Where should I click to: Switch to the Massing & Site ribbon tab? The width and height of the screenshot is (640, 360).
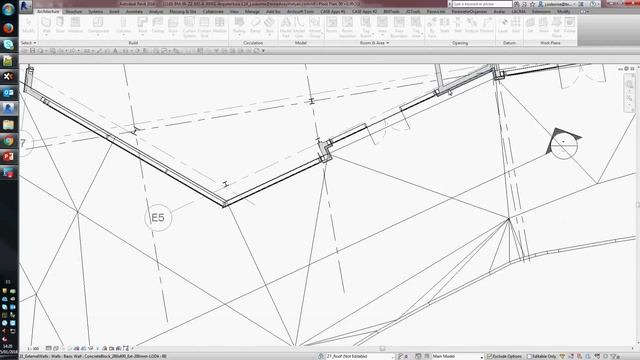182,11
